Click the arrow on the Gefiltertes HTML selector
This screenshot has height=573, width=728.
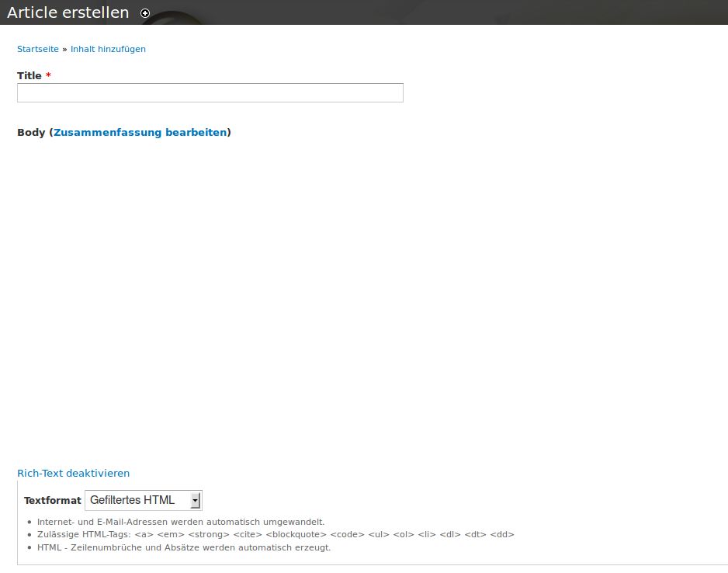pyautogui.click(x=196, y=500)
